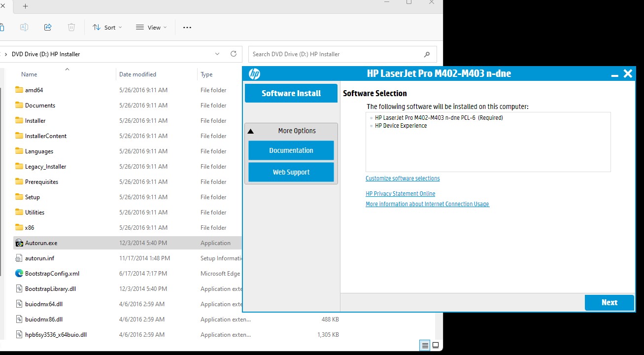Select the details view layout icon
Image resolution: width=644 pixels, height=355 pixels.
[x=425, y=345]
